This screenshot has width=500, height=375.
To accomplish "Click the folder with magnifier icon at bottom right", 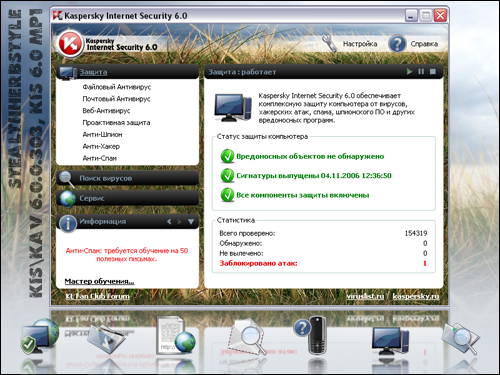I will click(x=461, y=338).
